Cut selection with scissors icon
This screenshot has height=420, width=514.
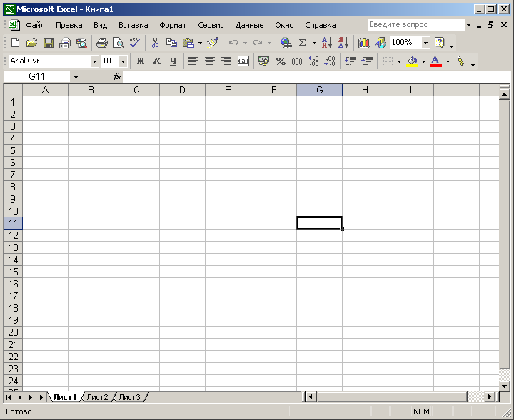(155, 43)
